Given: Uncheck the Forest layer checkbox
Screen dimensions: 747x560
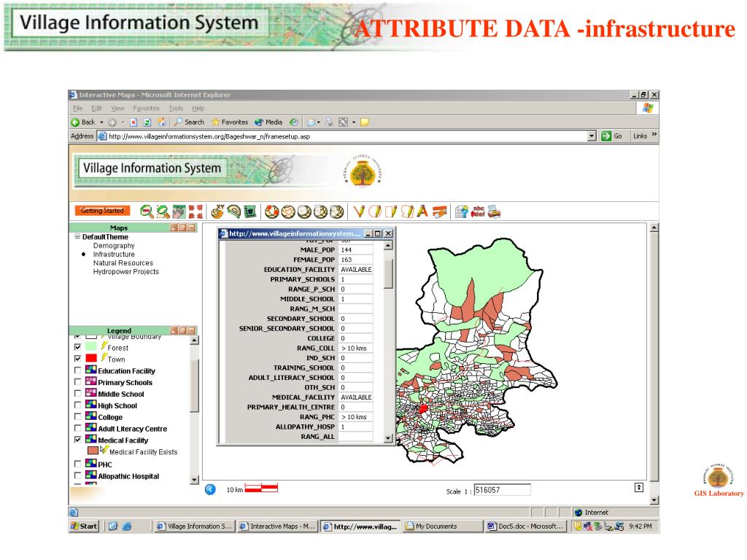Looking at the screenshot, I should (77, 347).
